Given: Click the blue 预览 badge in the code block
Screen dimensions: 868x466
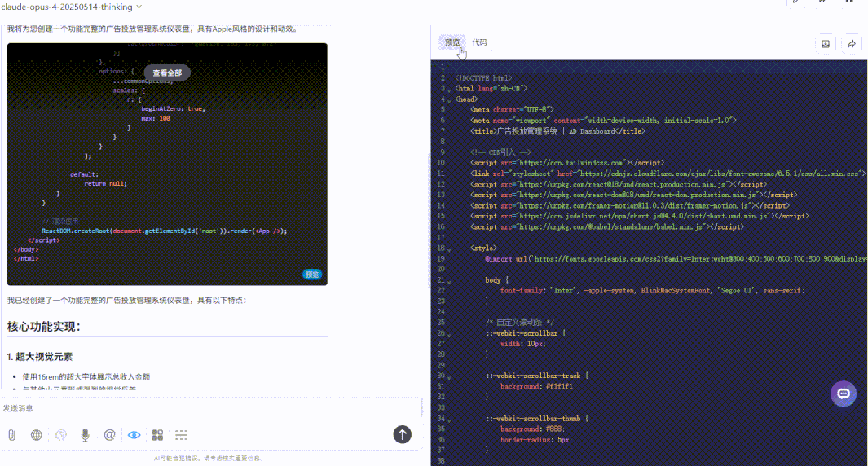Looking at the screenshot, I should (x=312, y=275).
